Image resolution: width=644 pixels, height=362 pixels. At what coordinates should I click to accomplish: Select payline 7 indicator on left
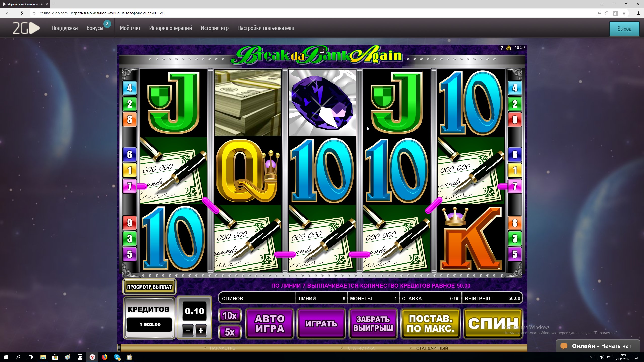[129, 186]
